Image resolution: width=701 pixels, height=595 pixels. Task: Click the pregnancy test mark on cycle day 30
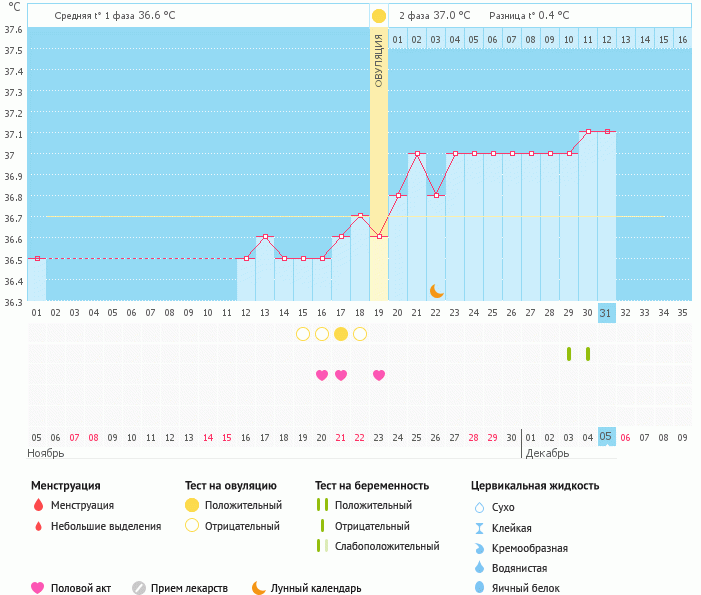588,354
